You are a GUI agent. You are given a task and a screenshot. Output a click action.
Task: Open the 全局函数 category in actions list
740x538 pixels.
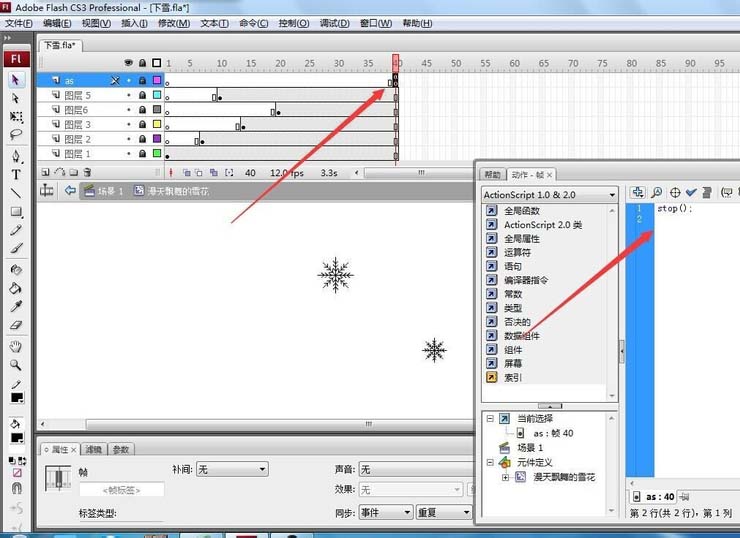(521, 211)
